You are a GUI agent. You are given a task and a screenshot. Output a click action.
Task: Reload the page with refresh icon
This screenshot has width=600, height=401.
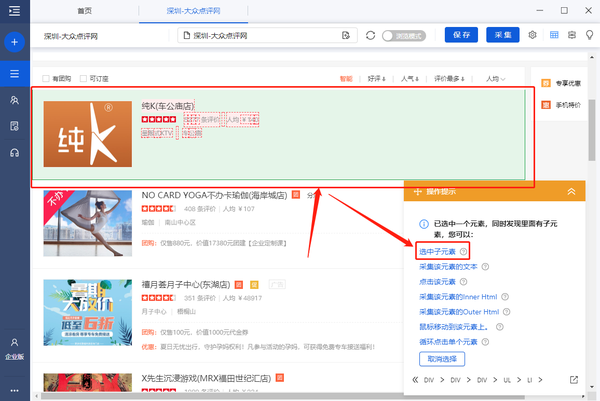pos(370,36)
